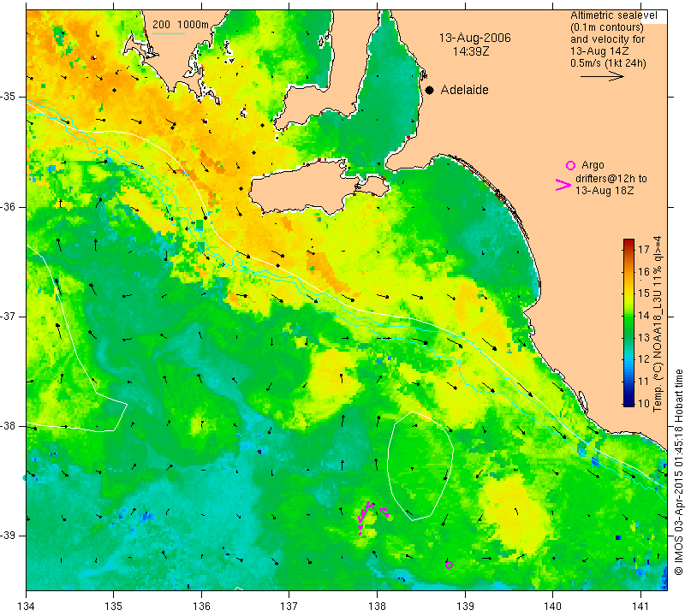Click the 'Argo' legend label

pyautogui.click(x=593, y=165)
